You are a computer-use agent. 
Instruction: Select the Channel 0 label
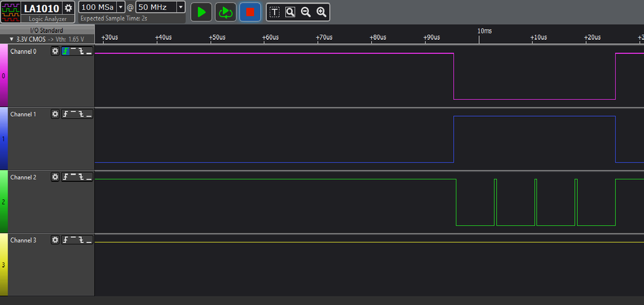tap(23, 52)
